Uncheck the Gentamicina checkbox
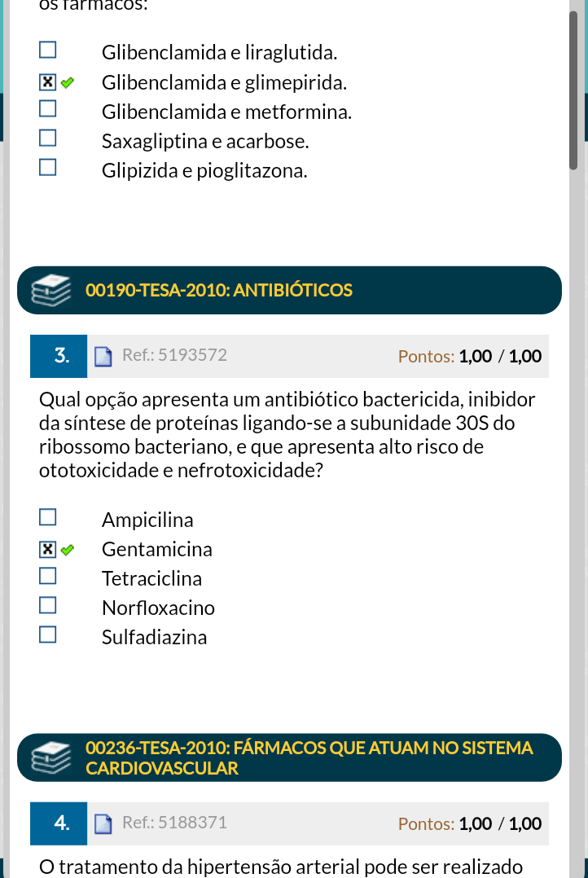This screenshot has width=588, height=878. point(48,549)
